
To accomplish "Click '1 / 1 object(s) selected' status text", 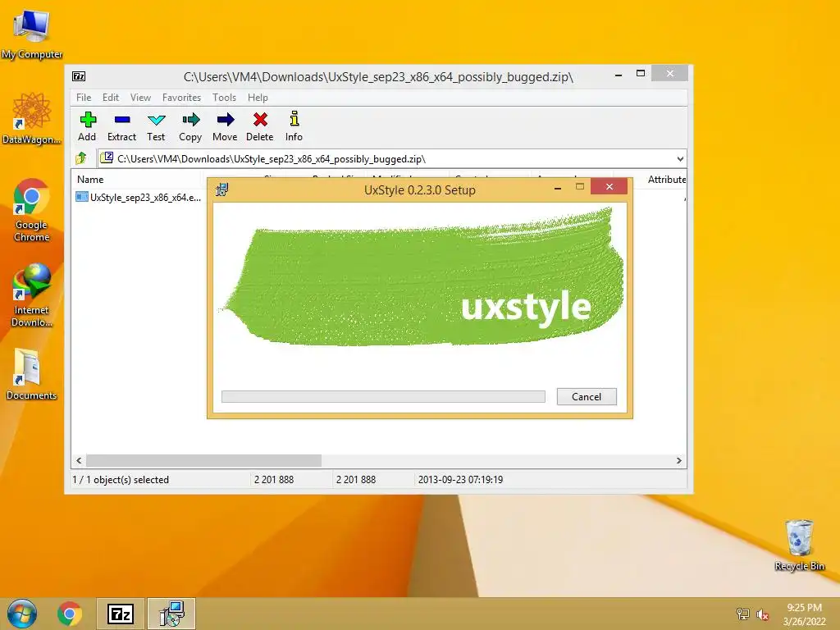I will click(x=121, y=479).
